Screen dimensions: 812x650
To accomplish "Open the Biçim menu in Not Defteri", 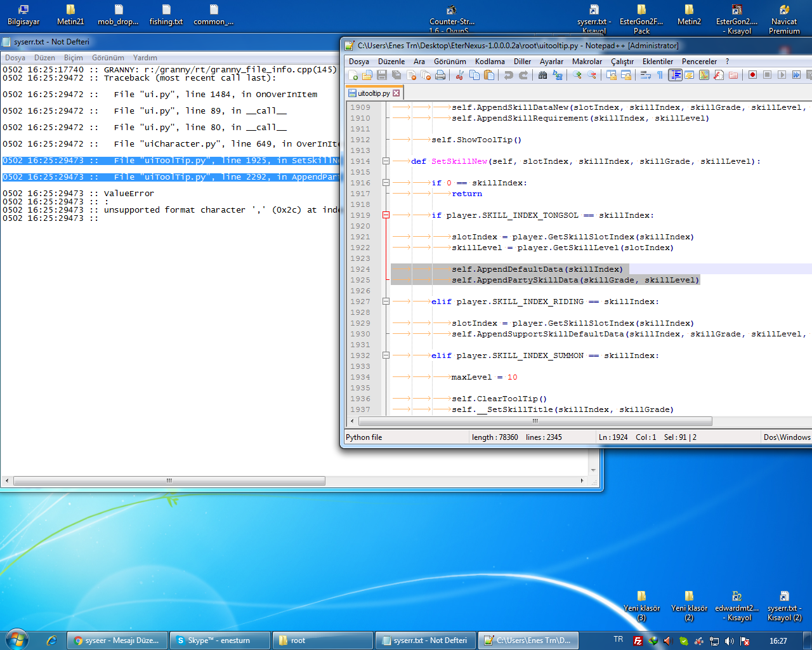I will click(x=74, y=58).
